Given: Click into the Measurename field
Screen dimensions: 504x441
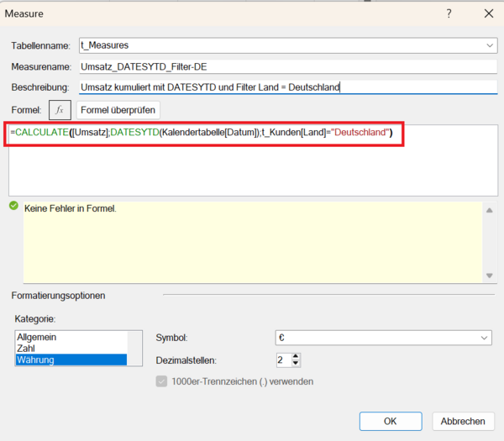Looking at the screenshot, I should tap(286, 66).
